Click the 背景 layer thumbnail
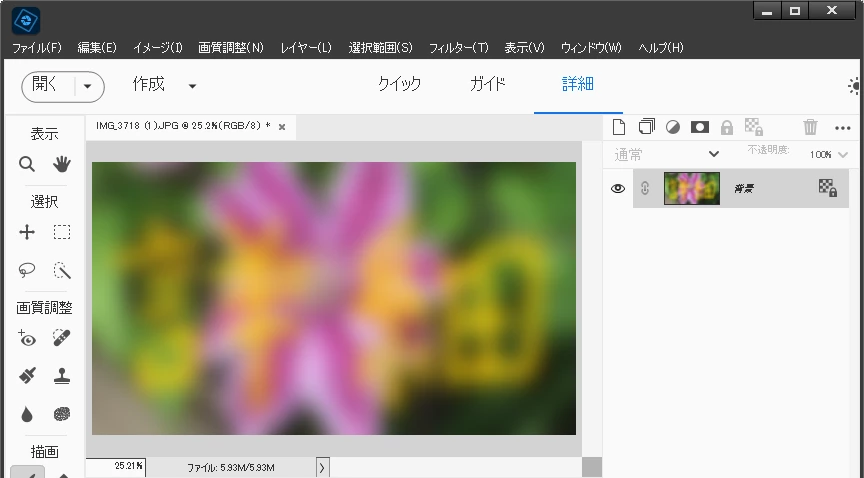Screen dimensions: 864x478 click(x=692, y=189)
